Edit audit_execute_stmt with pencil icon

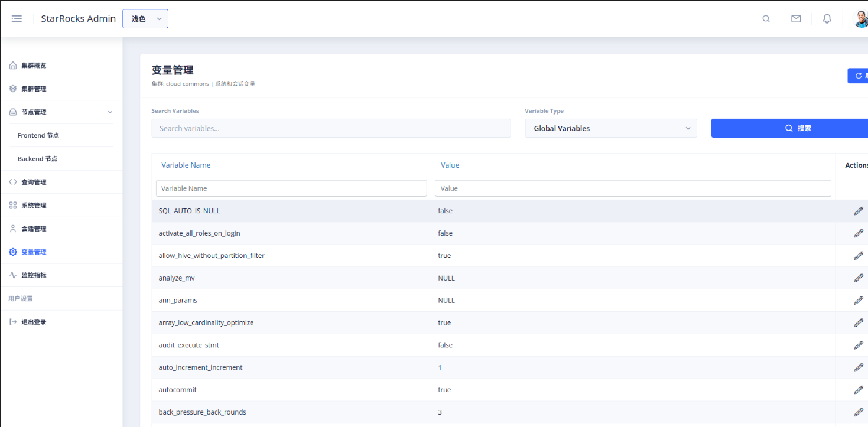[x=858, y=345]
